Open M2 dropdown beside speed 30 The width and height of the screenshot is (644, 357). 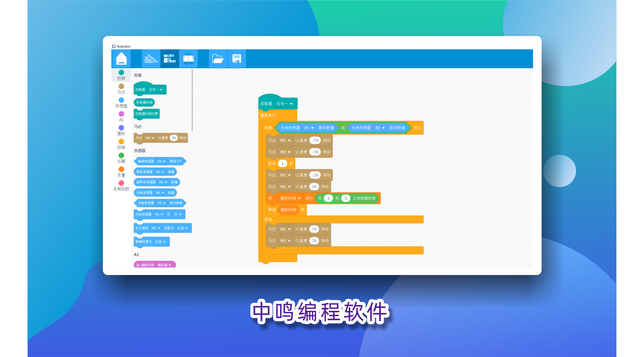point(286,187)
